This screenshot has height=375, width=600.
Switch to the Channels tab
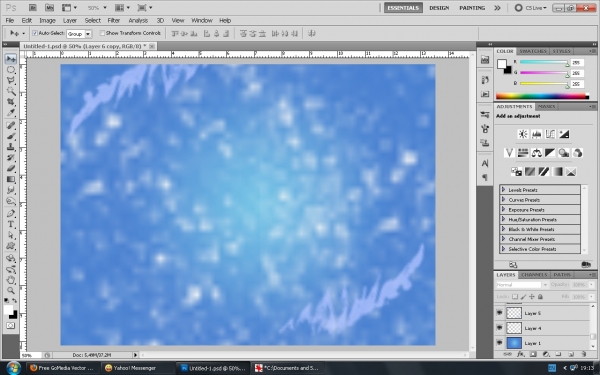pos(534,275)
